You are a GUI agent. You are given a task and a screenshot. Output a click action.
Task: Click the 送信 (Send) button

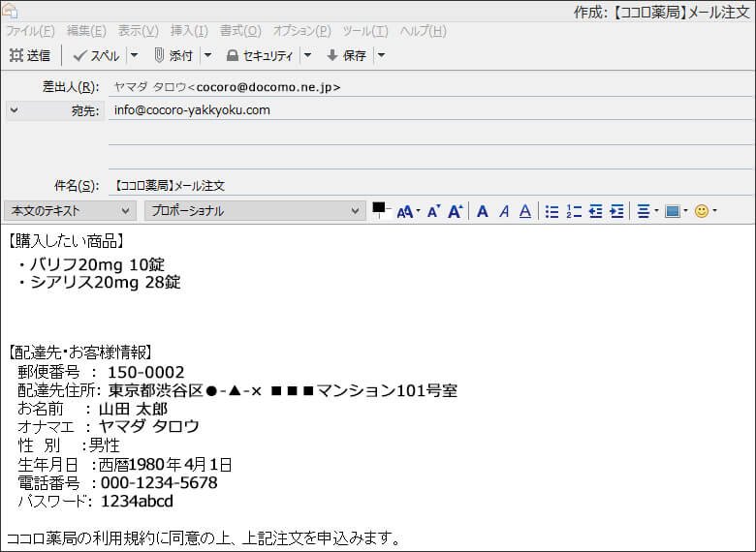click(x=30, y=55)
